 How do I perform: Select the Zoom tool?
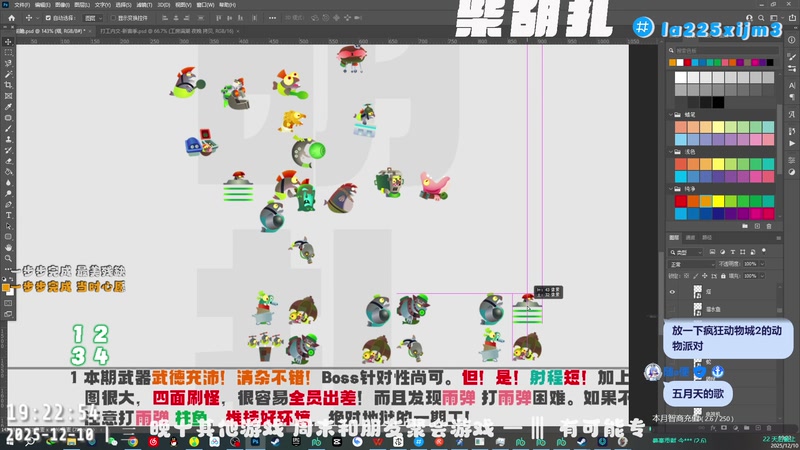[8, 258]
